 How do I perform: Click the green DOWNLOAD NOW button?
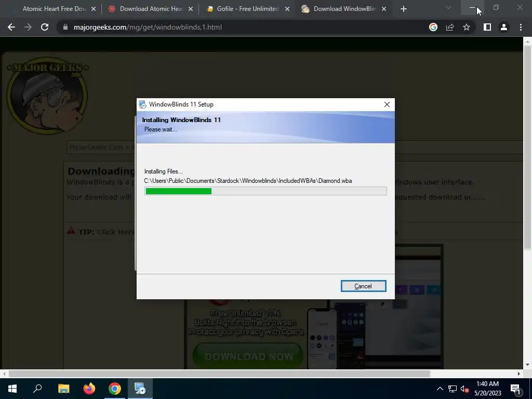[248, 356]
